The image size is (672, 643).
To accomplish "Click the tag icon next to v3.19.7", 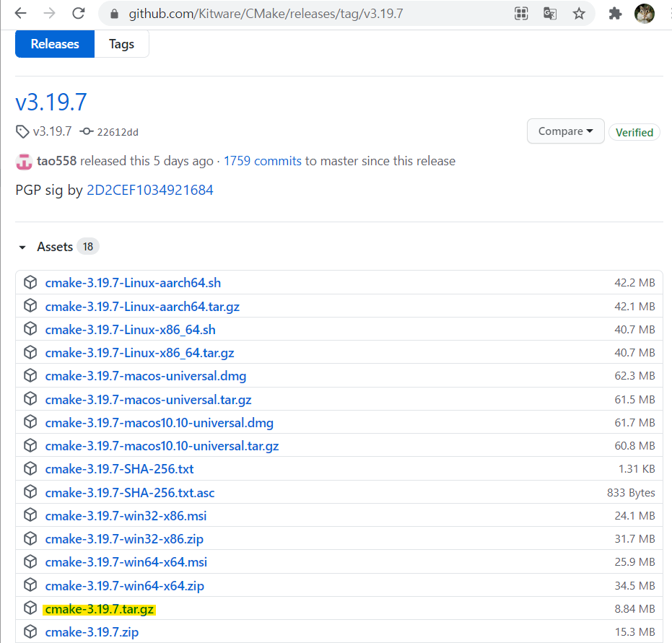I will point(22,131).
